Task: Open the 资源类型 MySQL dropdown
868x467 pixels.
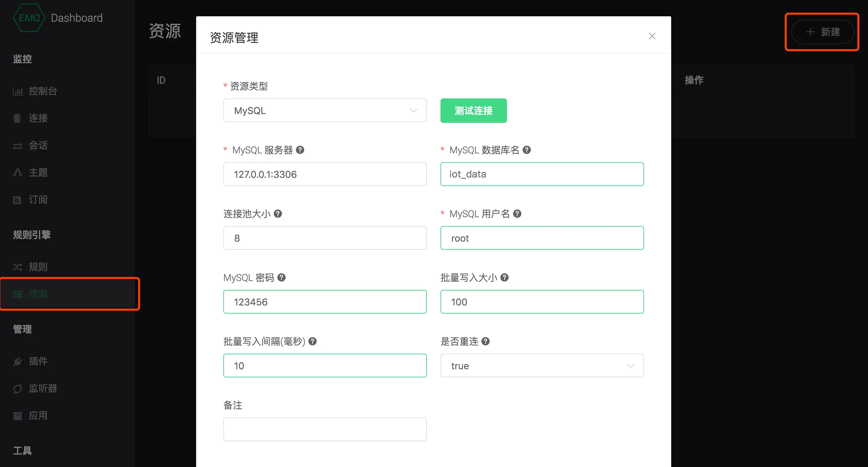Action: click(x=325, y=111)
